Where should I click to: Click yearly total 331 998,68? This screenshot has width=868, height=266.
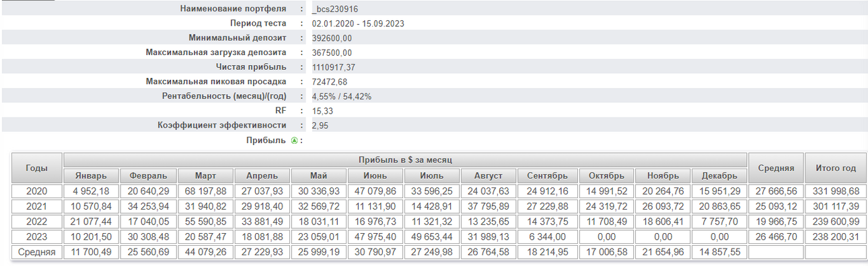(835, 191)
